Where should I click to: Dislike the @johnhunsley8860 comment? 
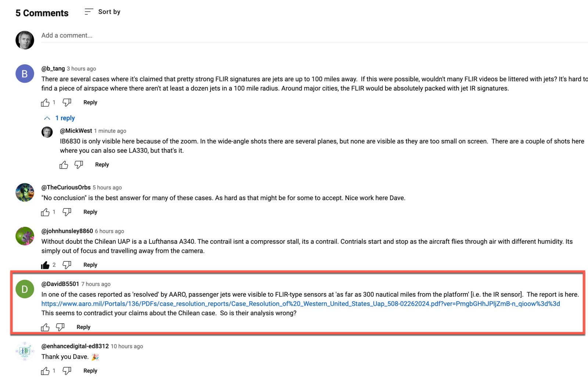tap(67, 265)
